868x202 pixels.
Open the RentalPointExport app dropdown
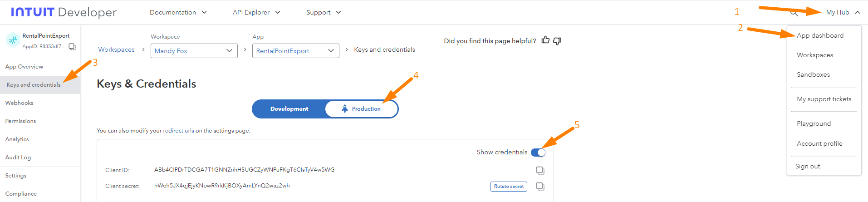[x=295, y=51]
